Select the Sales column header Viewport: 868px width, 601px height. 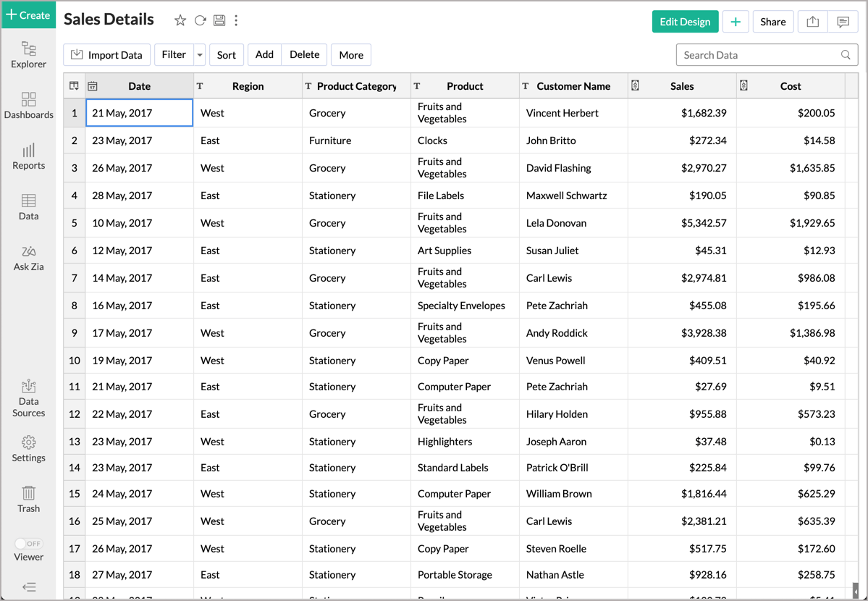tap(682, 86)
